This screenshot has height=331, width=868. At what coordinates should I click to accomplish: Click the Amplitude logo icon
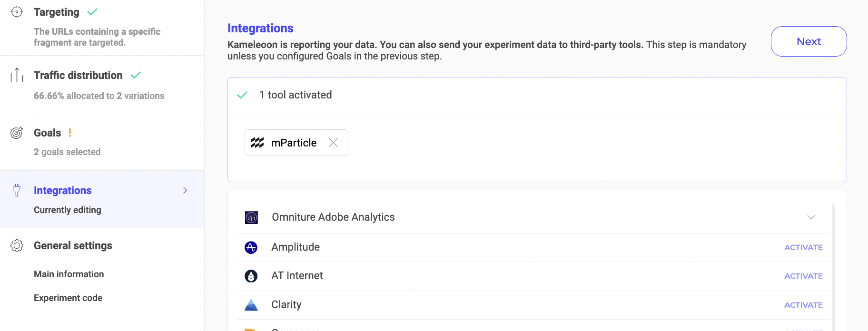(251, 247)
